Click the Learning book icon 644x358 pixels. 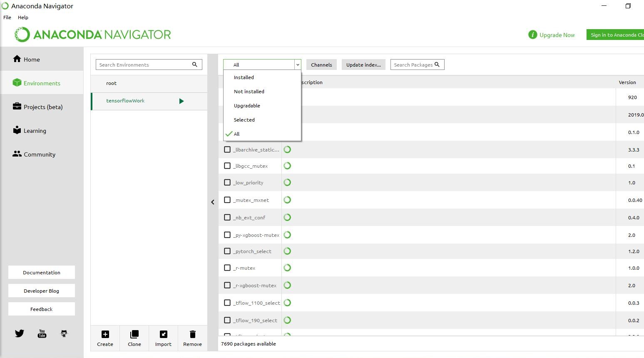click(x=17, y=130)
